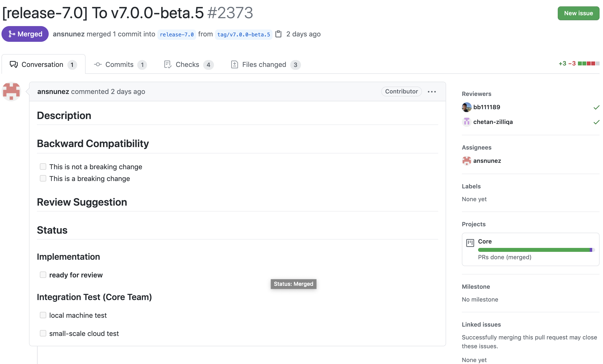Click the ansnunez assignee avatar

coord(467,161)
